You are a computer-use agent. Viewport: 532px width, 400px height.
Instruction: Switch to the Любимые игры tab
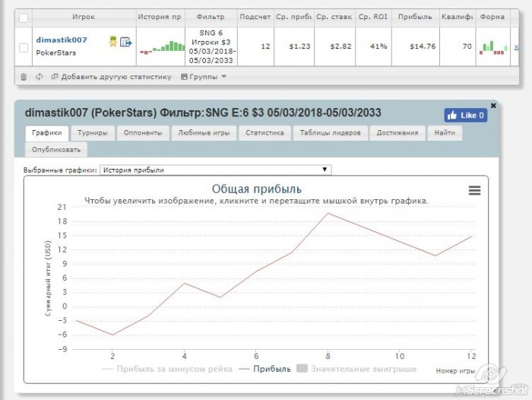tap(204, 133)
